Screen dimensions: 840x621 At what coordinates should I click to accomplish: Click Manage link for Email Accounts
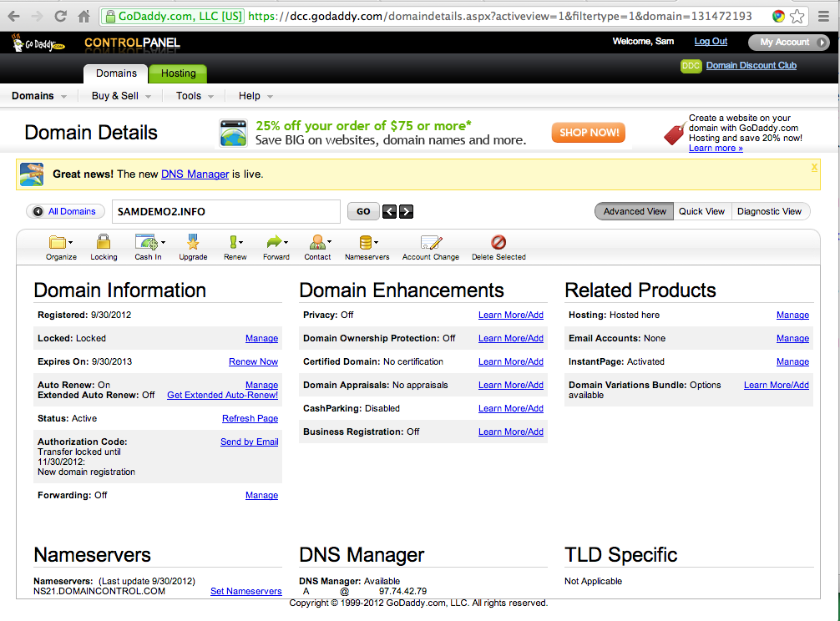pos(793,338)
